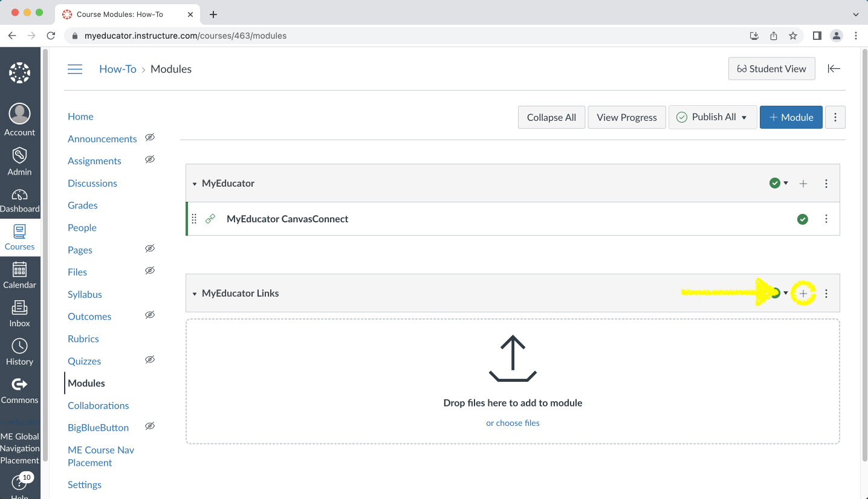Click the Outcomes hidden eye icon
The image size is (868, 499).
click(x=150, y=315)
